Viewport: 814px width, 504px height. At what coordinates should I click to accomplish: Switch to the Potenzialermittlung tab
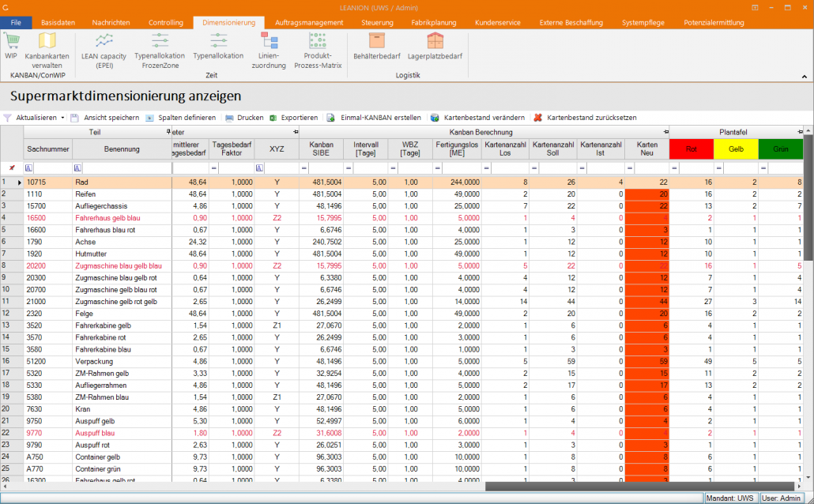click(714, 22)
